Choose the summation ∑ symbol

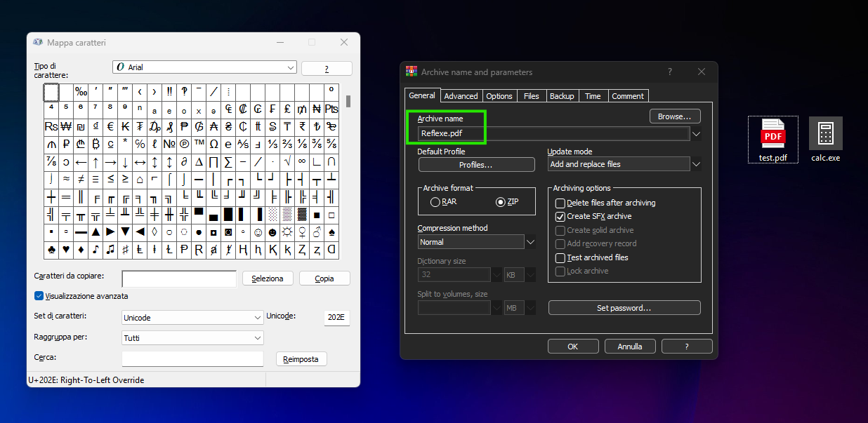pos(228,162)
